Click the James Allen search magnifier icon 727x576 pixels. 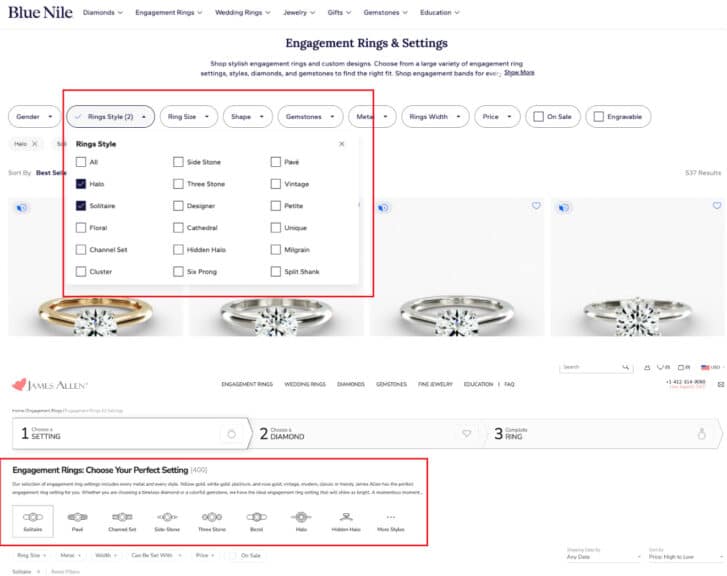coord(625,367)
